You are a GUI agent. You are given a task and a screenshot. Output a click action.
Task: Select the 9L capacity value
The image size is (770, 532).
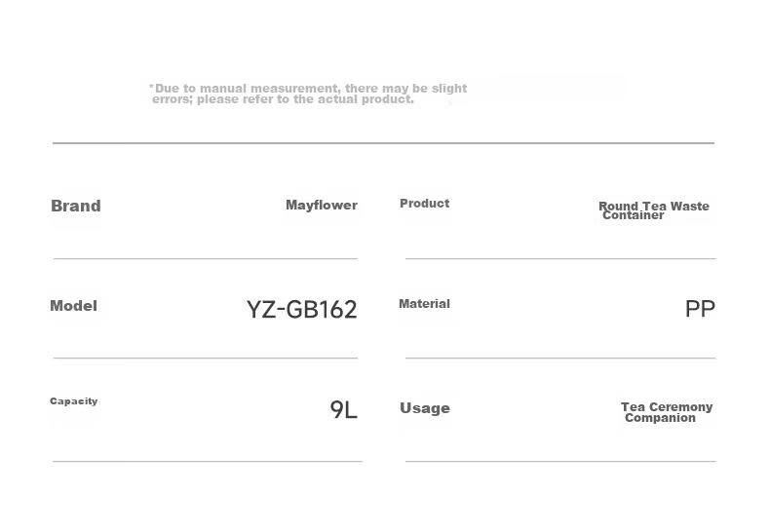343,409
